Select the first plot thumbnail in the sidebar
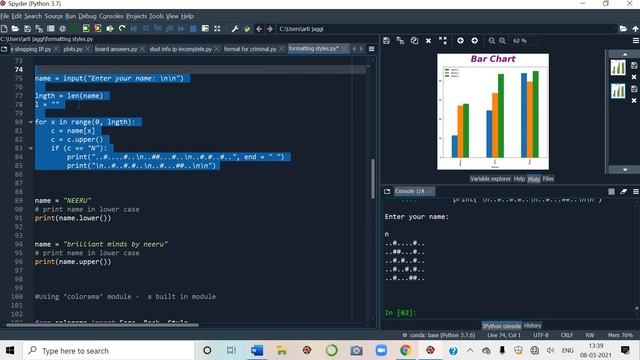This screenshot has height=360, width=640. click(x=618, y=68)
